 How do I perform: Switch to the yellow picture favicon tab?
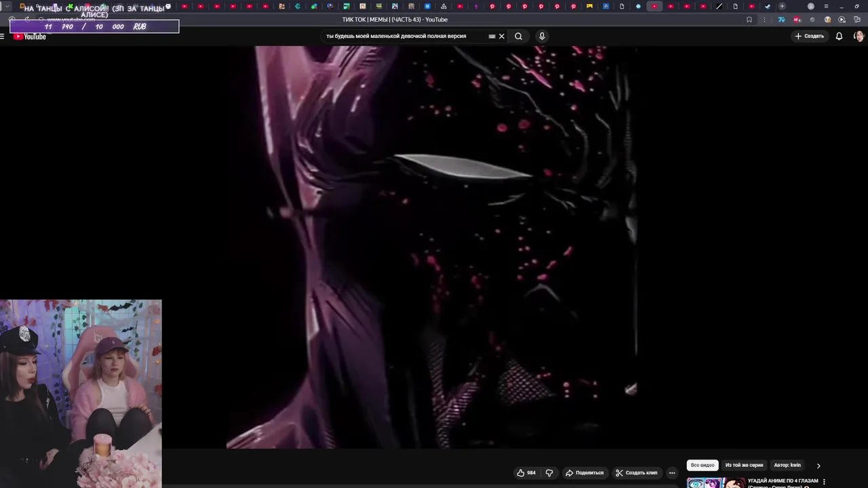pos(589,6)
